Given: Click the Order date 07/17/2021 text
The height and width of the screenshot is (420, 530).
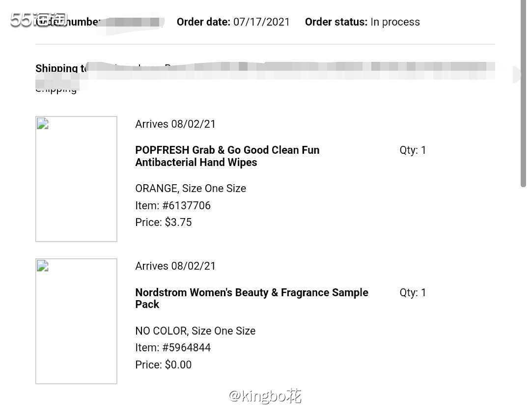Looking at the screenshot, I should coord(233,22).
